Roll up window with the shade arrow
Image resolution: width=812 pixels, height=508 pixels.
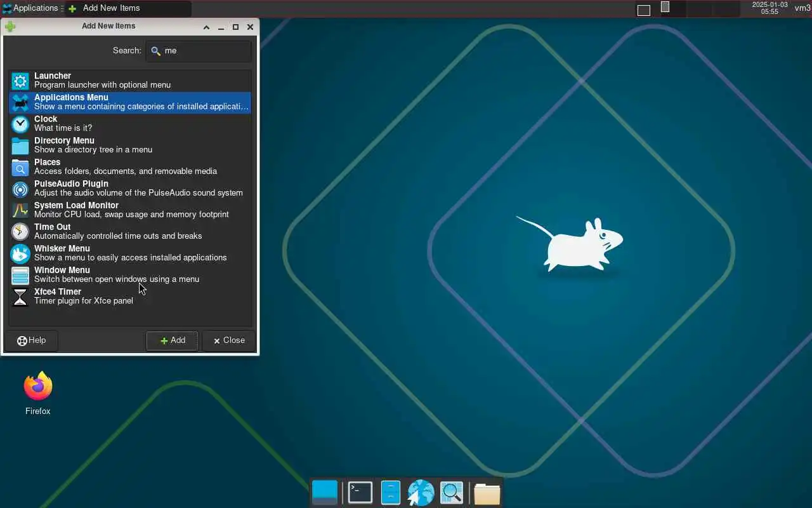(206, 27)
